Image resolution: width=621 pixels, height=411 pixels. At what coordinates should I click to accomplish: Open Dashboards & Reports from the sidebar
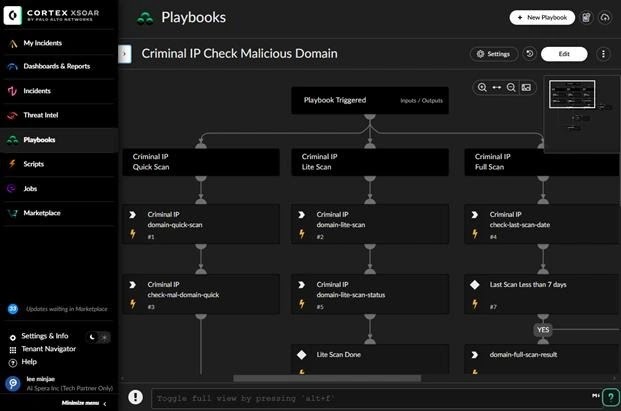tap(56, 66)
